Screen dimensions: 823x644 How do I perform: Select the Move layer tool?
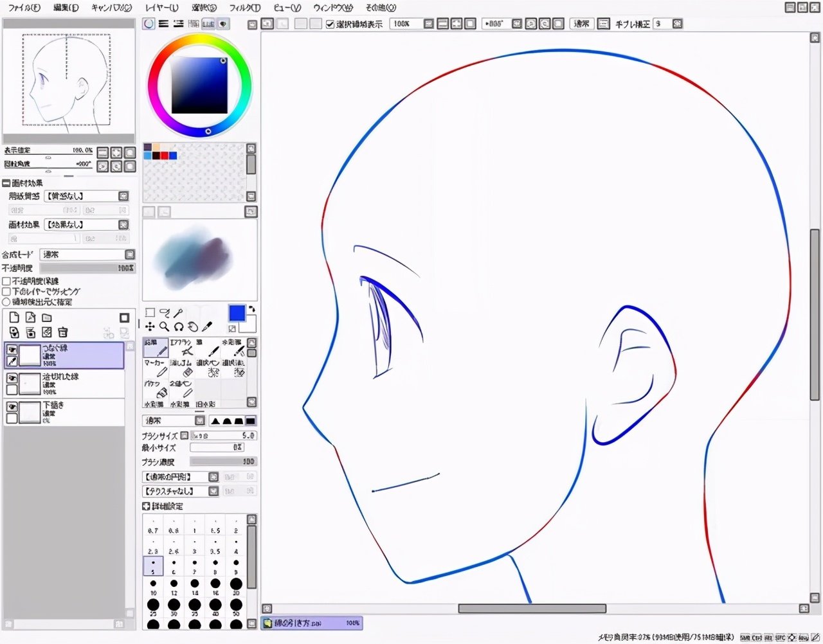click(150, 326)
